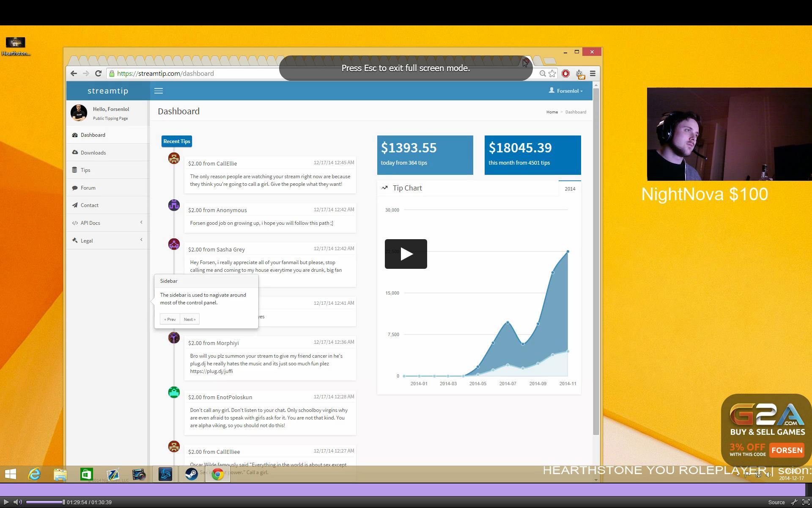Click the avatar beside CallElliee's tip

coord(174,447)
